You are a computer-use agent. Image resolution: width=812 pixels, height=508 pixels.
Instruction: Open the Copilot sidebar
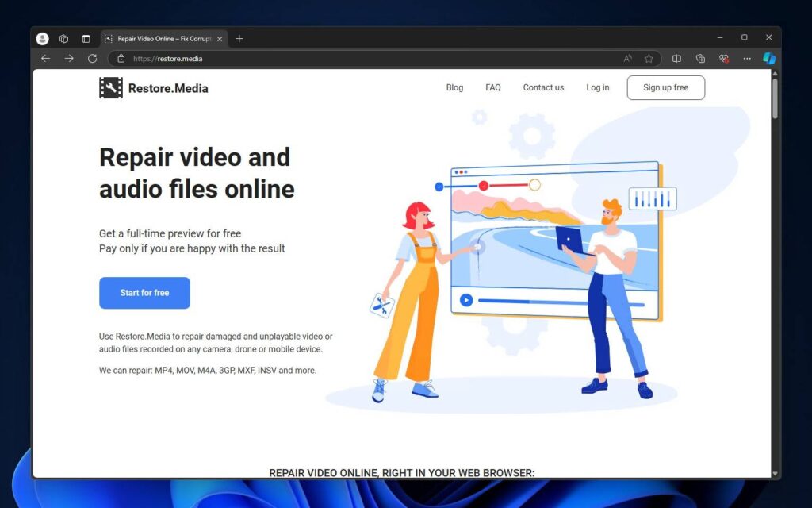click(x=769, y=58)
